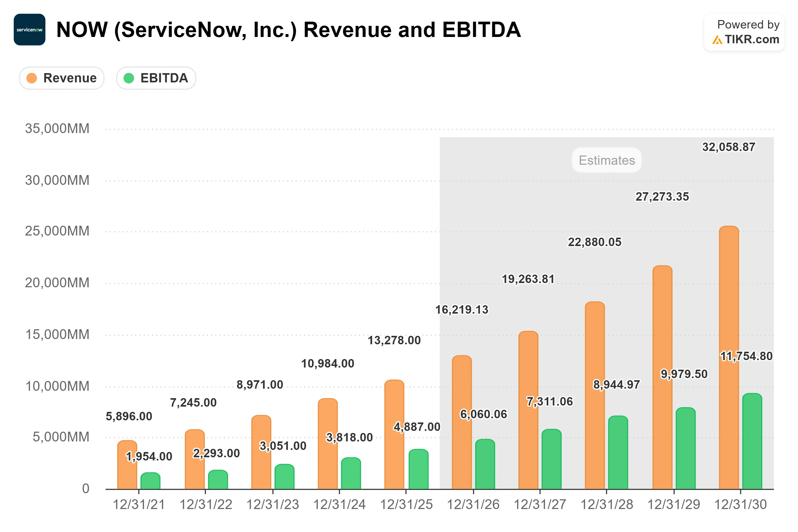
Task: Click the 10,000MM y-axis label
Action: (x=57, y=386)
